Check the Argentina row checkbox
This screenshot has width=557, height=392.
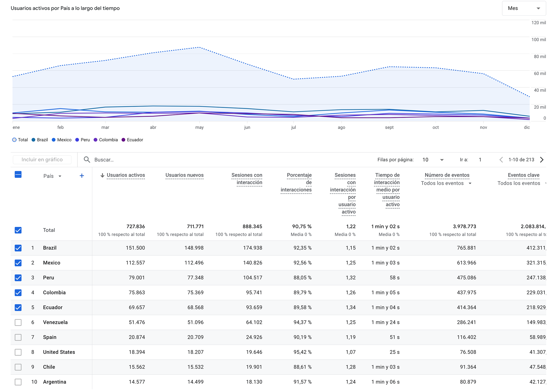pyautogui.click(x=18, y=382)
